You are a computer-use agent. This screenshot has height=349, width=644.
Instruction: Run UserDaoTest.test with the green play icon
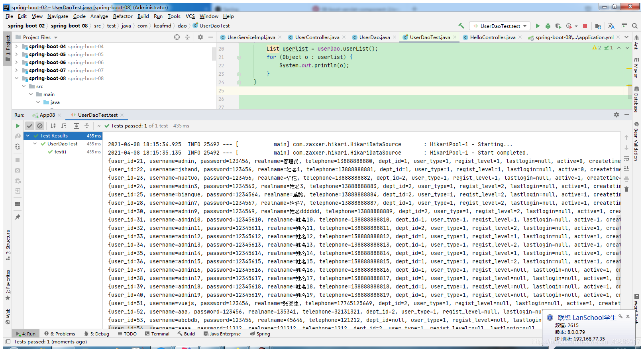pos(538,26)
